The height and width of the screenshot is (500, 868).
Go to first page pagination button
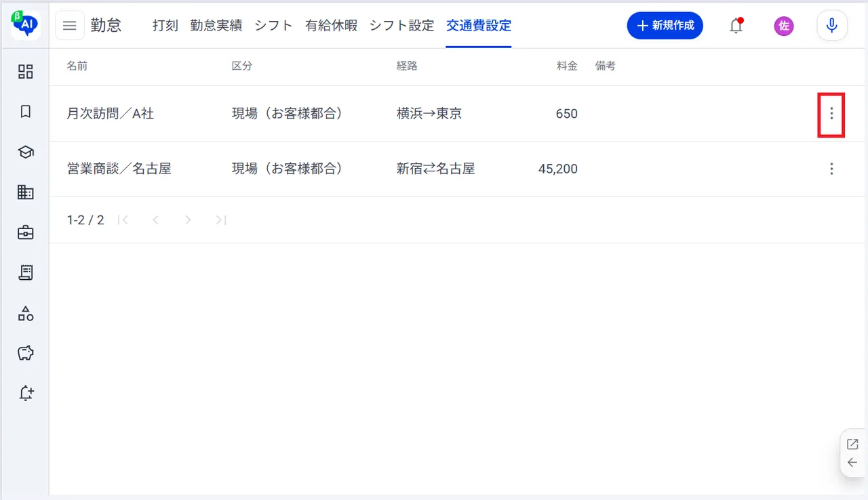tap(123, 220)
